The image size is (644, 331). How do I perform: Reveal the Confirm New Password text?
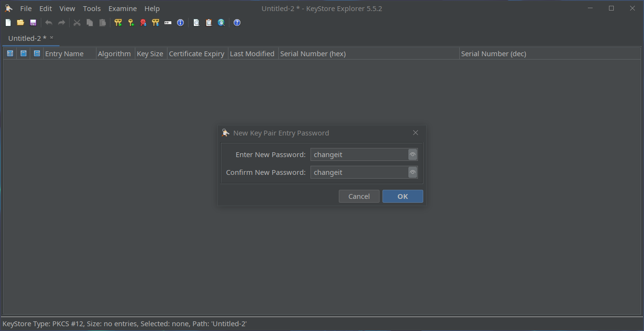click(413, 172)
